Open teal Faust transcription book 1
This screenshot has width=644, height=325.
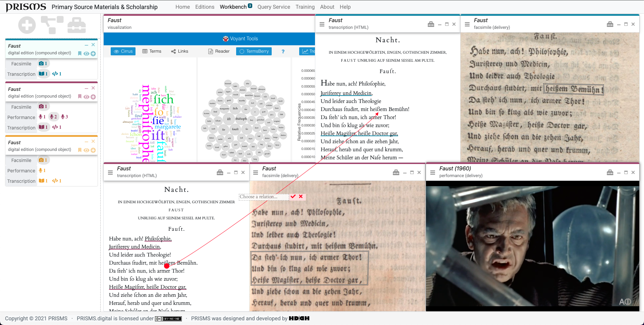pos(43,74)
